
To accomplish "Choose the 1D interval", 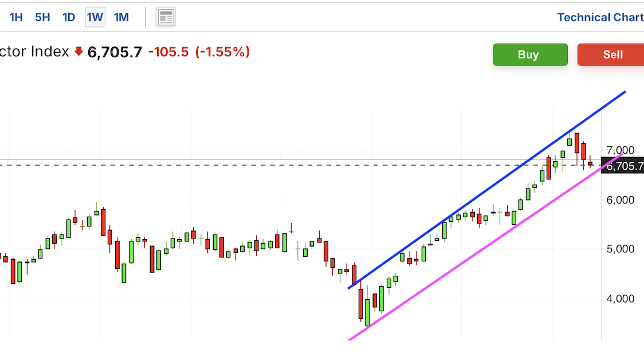I will click(69, 17).
